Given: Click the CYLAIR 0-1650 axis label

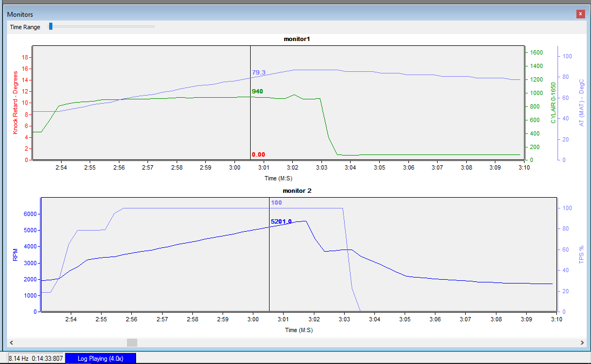Looking at the screenshot, I should pos(553,103).
